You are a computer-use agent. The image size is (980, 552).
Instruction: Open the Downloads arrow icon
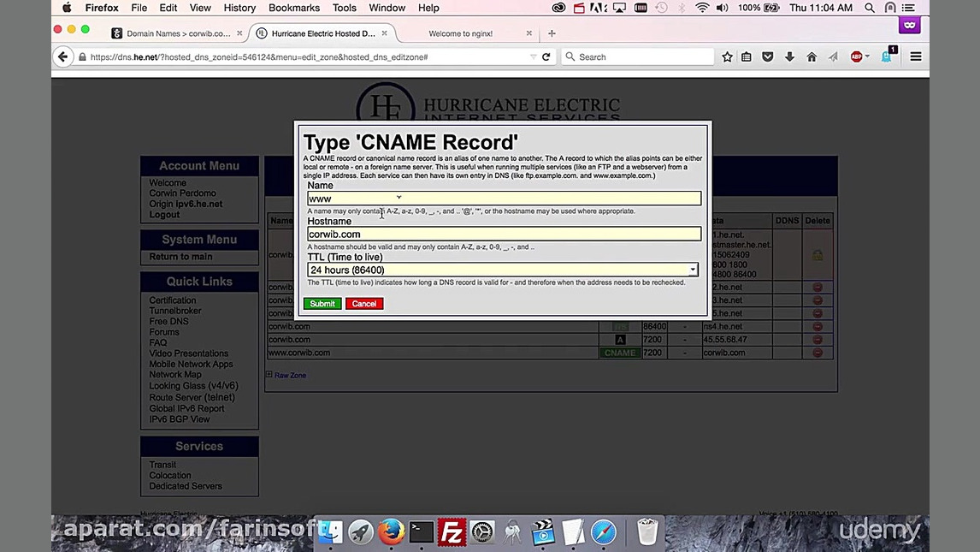(x=789, y=56)
